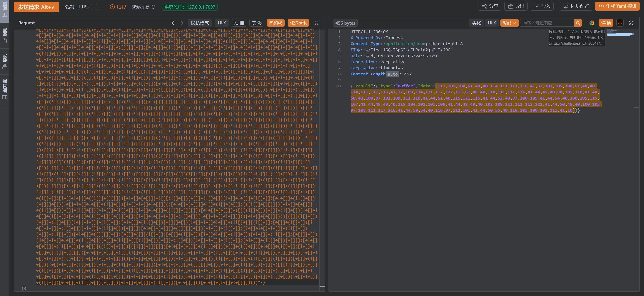
Task: Click the Content-Length auto tag
Action: pos(393,74)
